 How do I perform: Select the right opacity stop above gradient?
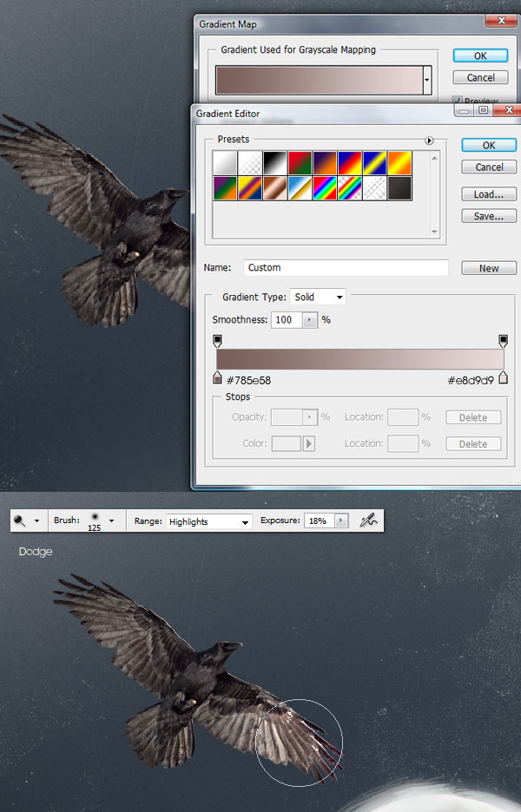[504, 340]
